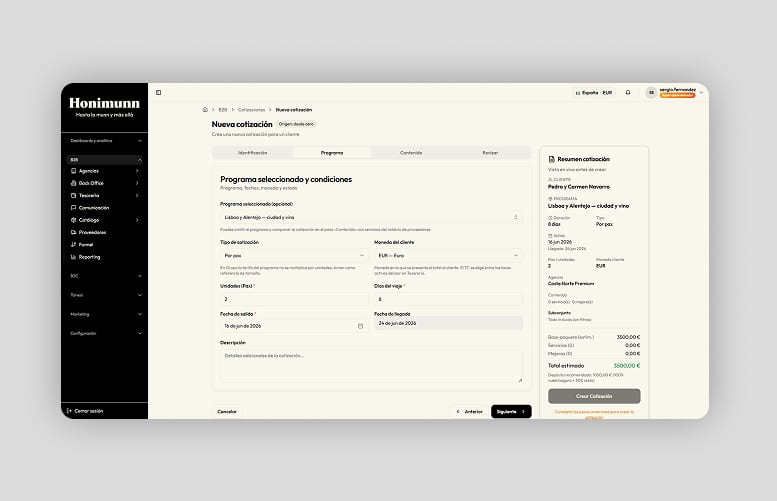Click the SE user avatar
The width and height of the screenshot is (777, 501).
point(651,93)
